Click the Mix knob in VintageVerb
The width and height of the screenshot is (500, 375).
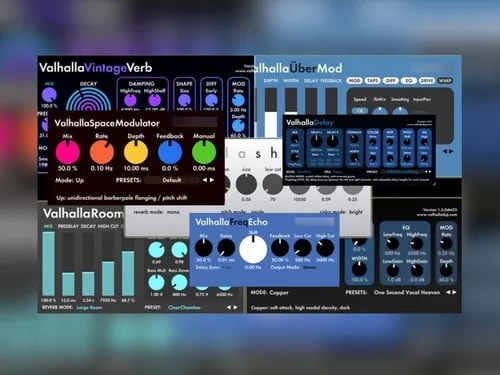49,96
